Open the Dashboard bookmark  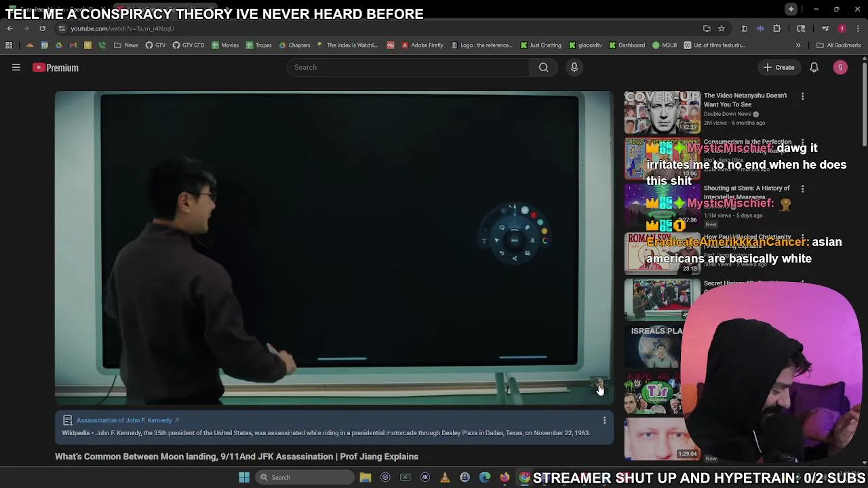tap(627, 45)
